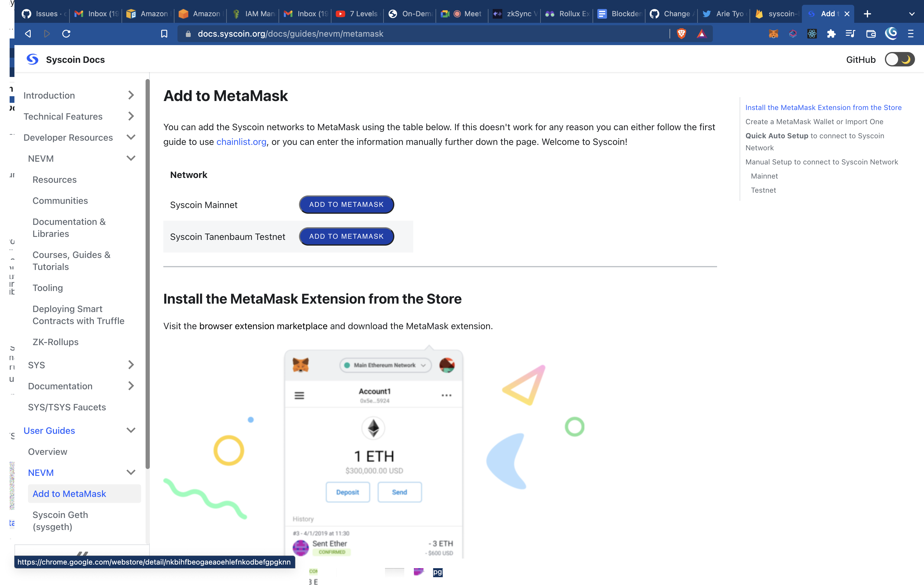The image size is (924, 585).
Task: Click the Brave Shields lion icon
Action: click(x=682, y=34)
